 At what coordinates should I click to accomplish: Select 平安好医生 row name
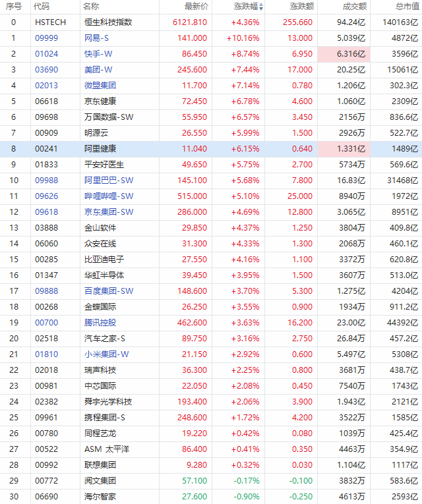(x=104, y=165)
